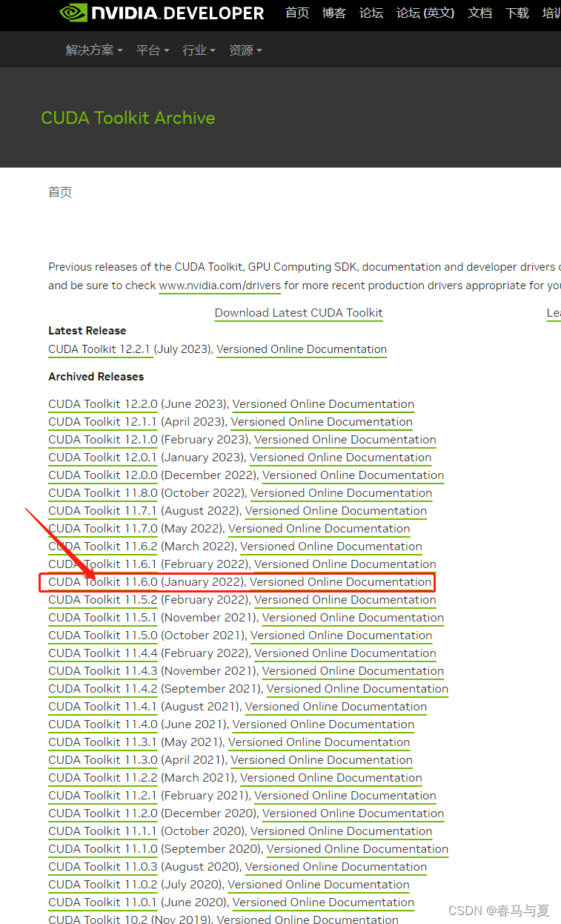Open CUDA Toolkit 11.6.1 link

tap(102, 564)
